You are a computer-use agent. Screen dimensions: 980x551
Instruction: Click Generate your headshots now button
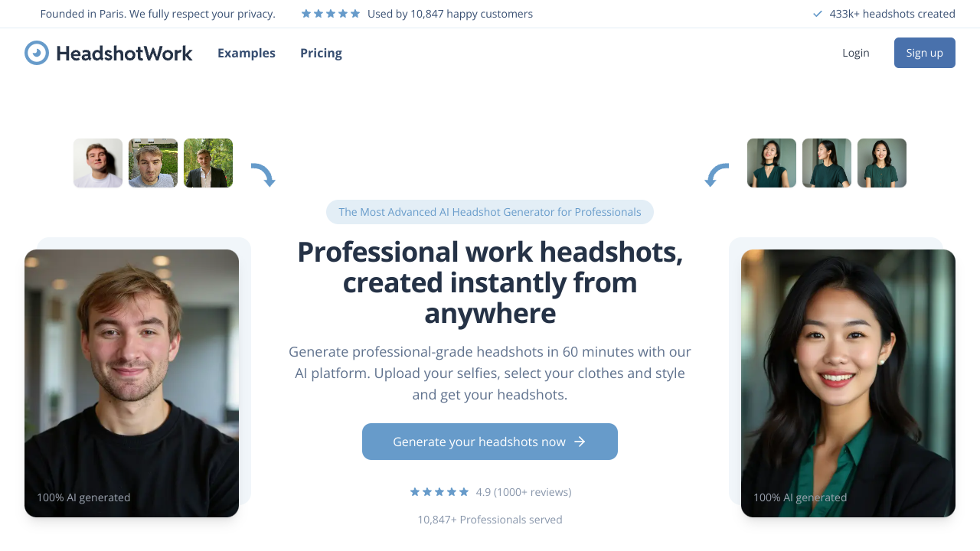[490, 442]
